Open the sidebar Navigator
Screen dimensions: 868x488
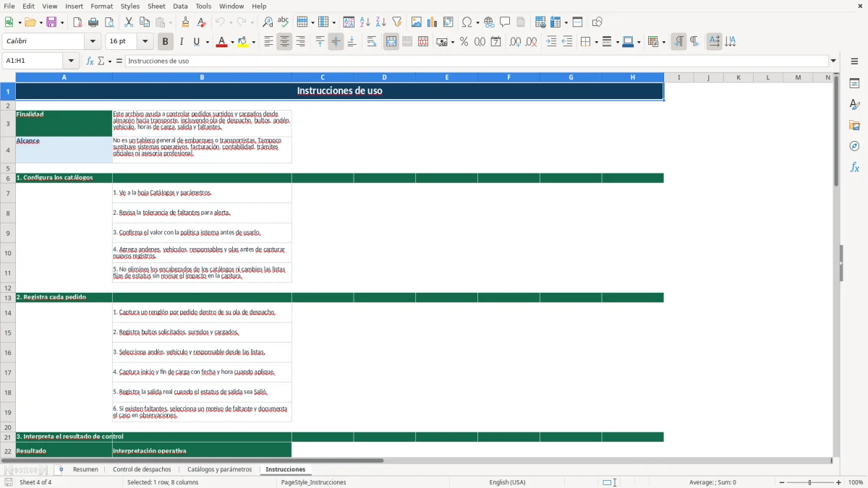tap(854, 146)
